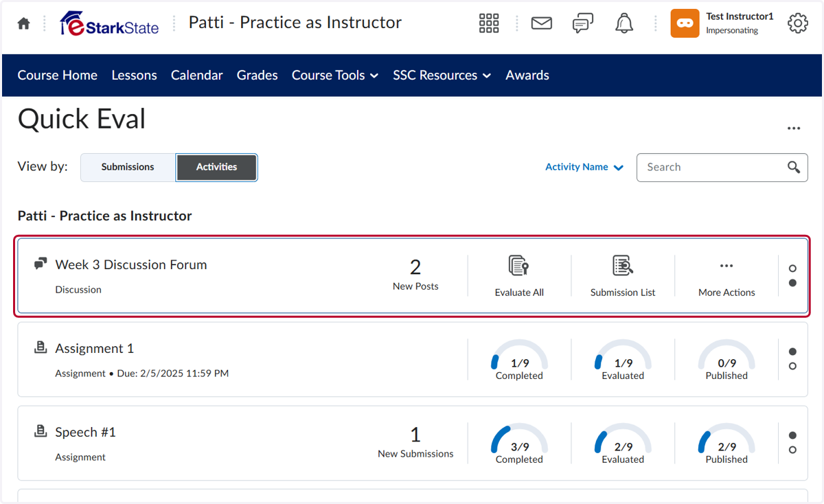Click Evaluate All for Week 3 Discussion
824x504 pixels.
click(519, 276)
